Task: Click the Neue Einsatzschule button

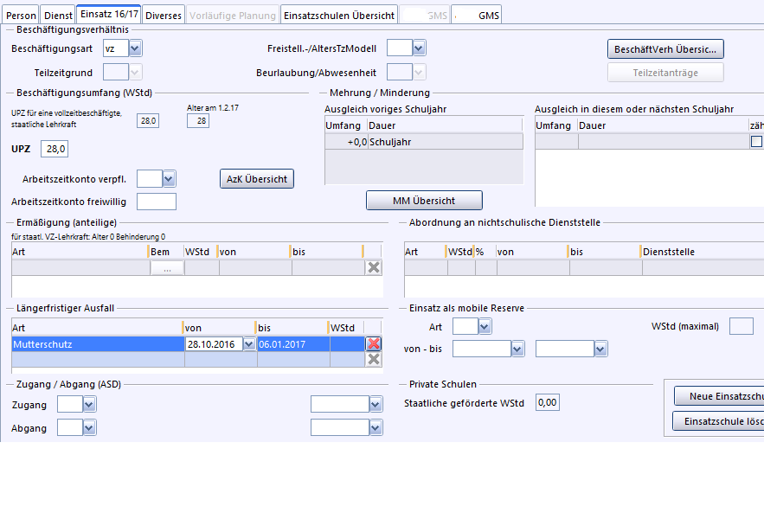Action: [x=719, y=396]
